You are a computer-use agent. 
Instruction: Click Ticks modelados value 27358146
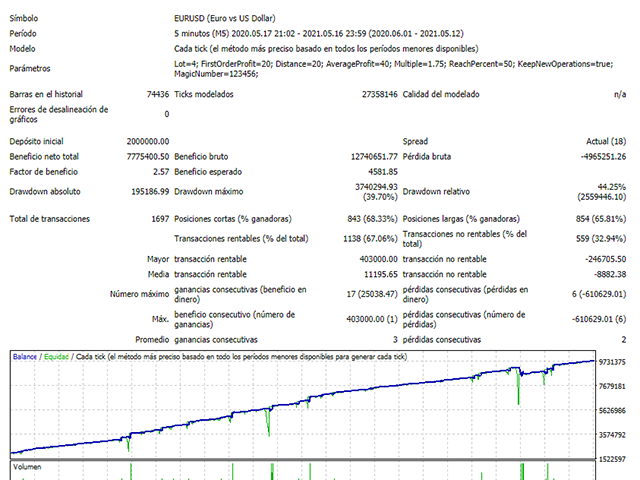pos(380,94)
